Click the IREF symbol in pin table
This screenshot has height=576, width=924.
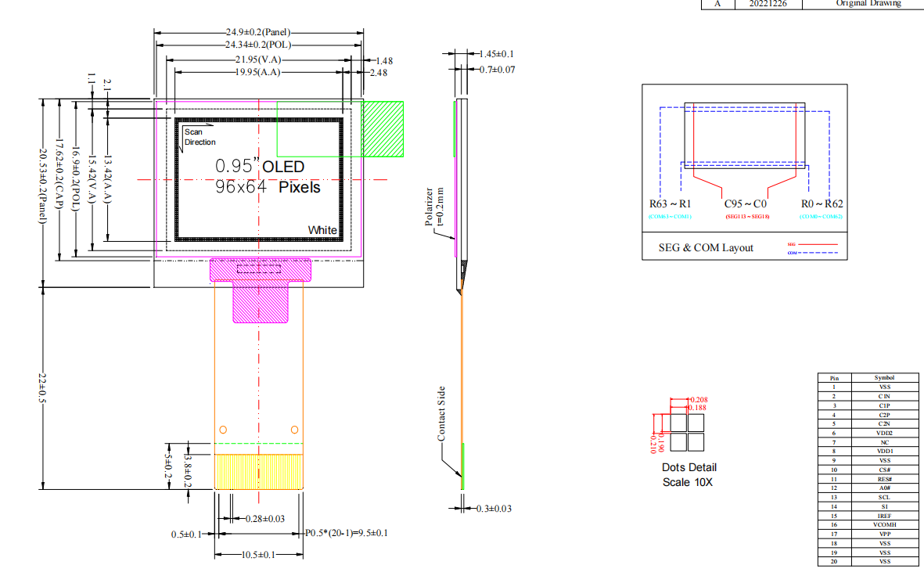pyautogui.click(x=884, y=515)
